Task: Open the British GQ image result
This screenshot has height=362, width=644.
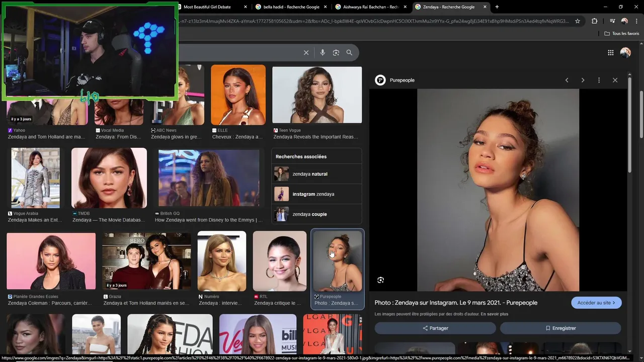Action: tap(209, 178)
